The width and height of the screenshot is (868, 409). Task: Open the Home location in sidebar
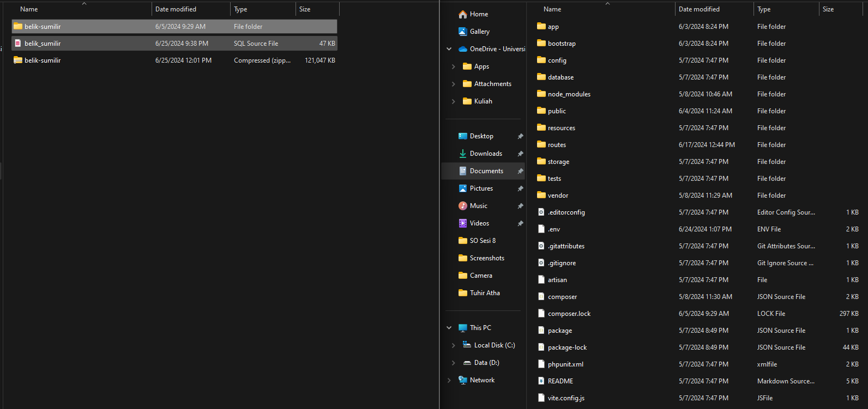(x=479, y=14)
